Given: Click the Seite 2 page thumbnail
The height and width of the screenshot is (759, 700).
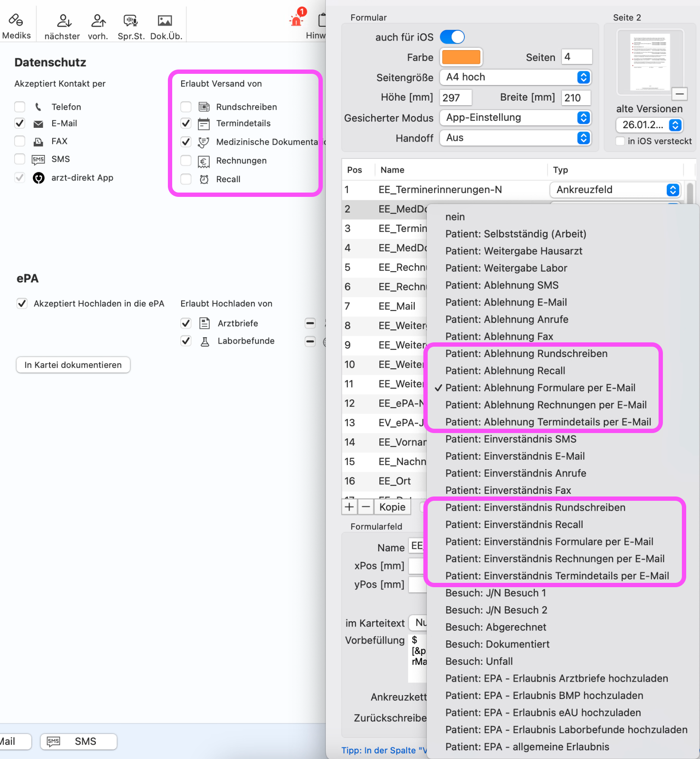Looking at the screenshot, I should click(x=650, y=62).
